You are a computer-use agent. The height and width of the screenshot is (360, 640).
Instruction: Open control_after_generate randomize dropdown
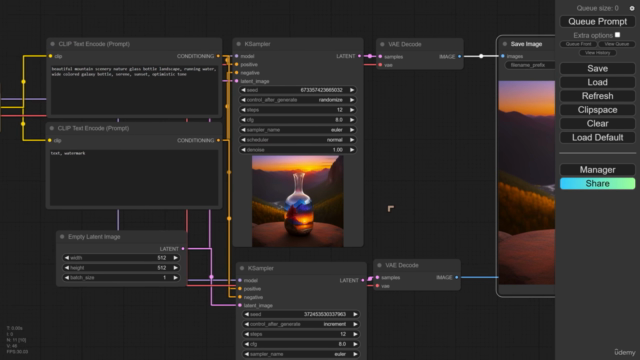click(298, 100)
